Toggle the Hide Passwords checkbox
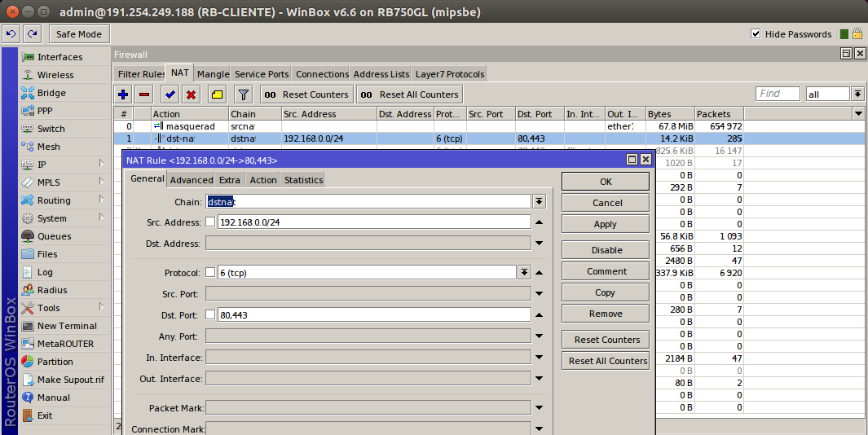The image size is (868, 435). (756, 33)
